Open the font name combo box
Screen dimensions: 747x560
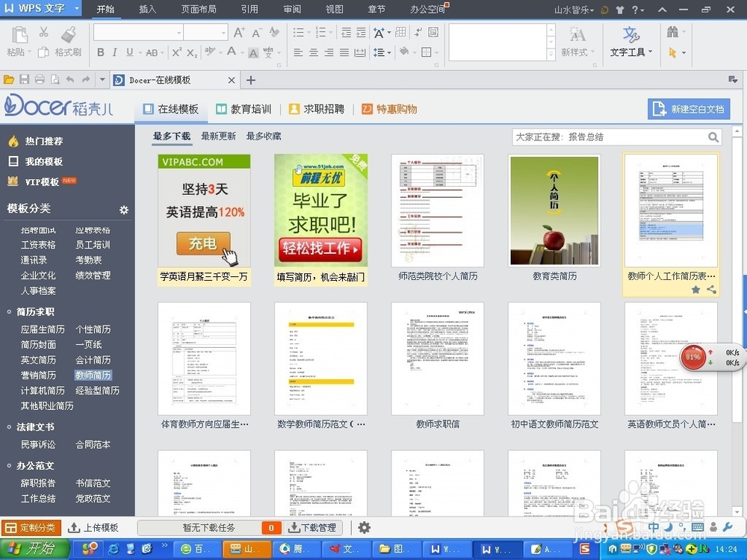pos(138,32)
